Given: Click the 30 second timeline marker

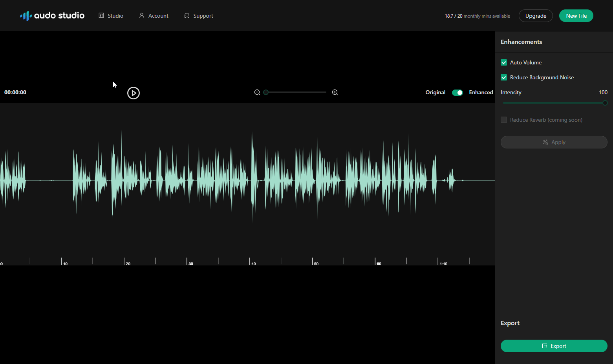Looking at the screenshot, I should (x=191, y=263).
